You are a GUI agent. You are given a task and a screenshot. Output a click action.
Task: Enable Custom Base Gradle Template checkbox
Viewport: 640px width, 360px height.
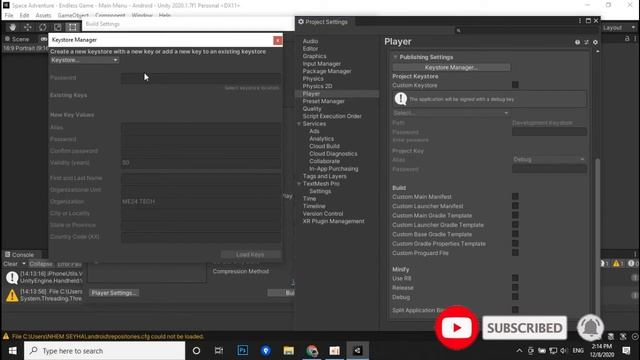(x=515, y=234)
